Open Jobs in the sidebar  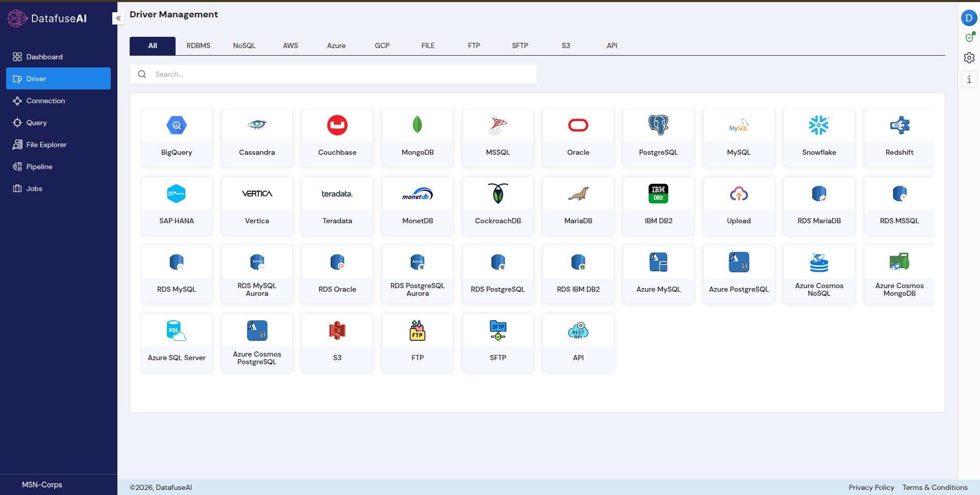point(58,188)
